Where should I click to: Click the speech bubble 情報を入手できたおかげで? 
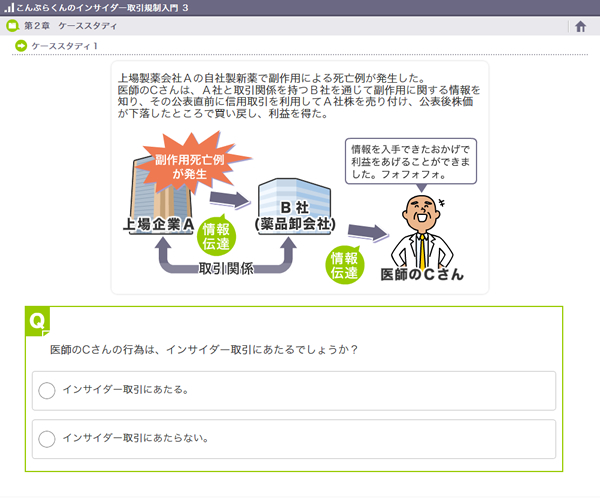(x=411, y=162)
